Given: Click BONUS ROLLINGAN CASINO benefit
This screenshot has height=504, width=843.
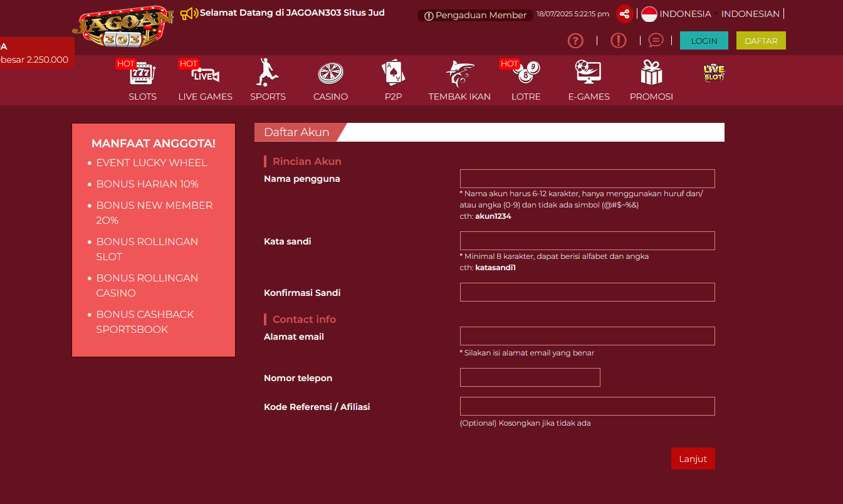Looking at the screenshot, I should pyautogui.click(x=147, y=285).
